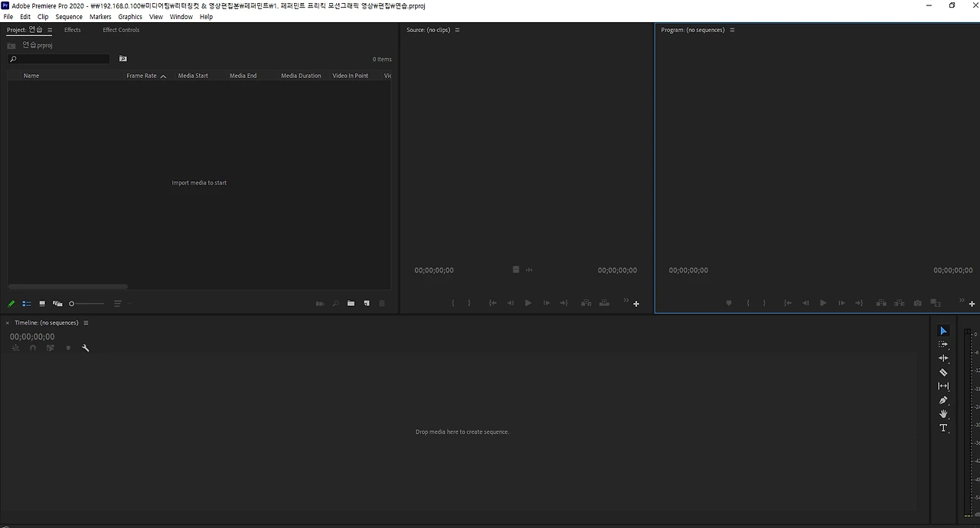Click Find magnifier in Project panel footer
Image resolution: width=980 pixels, height=528 pixels.
point(335,304)
